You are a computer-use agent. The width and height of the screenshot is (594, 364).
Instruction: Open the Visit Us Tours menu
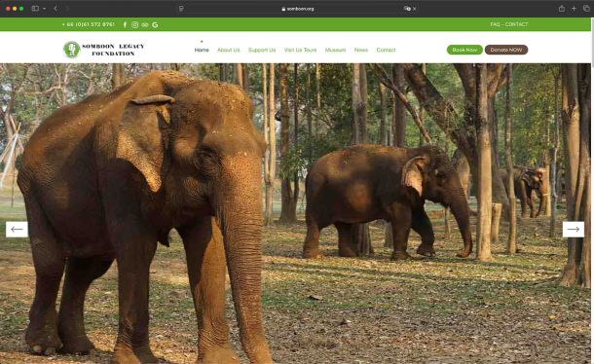(x=300, y=50)
